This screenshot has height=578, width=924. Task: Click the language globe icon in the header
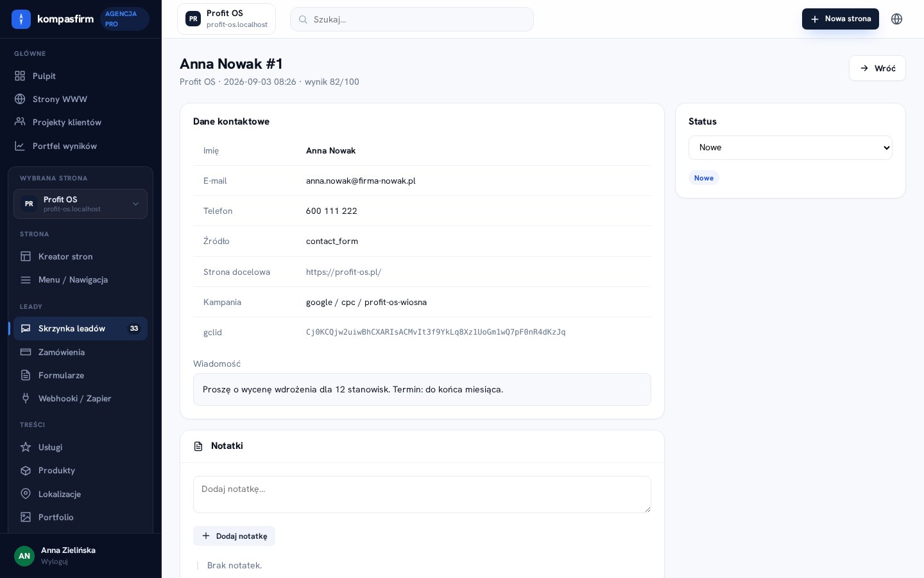pyautogui.click(x=897, y=19)
